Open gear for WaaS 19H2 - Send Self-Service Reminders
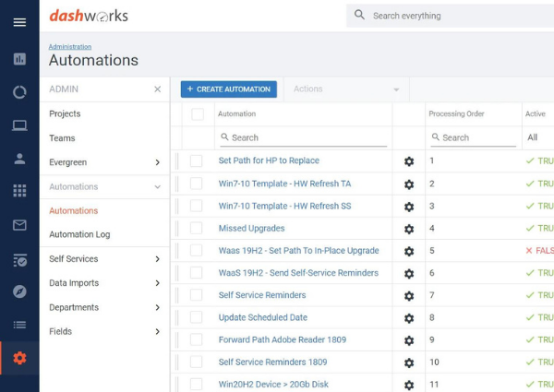 pos(409,273)
